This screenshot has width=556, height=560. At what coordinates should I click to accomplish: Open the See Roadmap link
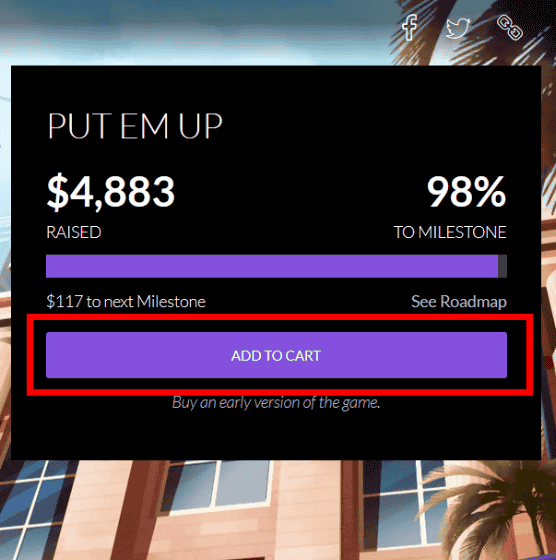pyautogui.click(x=459, y=301)
